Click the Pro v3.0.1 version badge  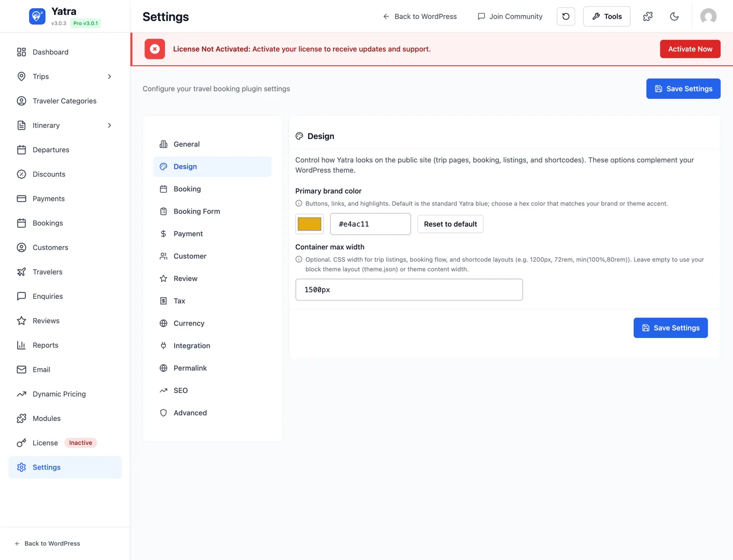[86, 23]
